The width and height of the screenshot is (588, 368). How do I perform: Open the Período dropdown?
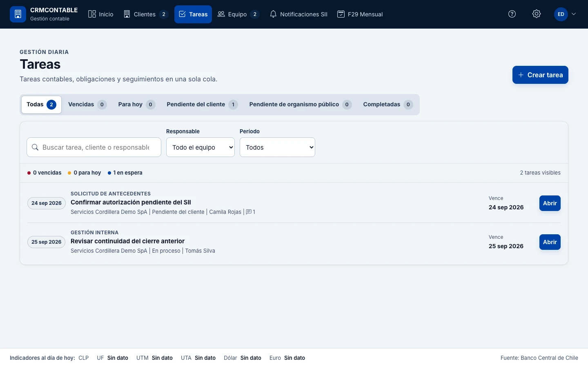[x=277, y=147]
